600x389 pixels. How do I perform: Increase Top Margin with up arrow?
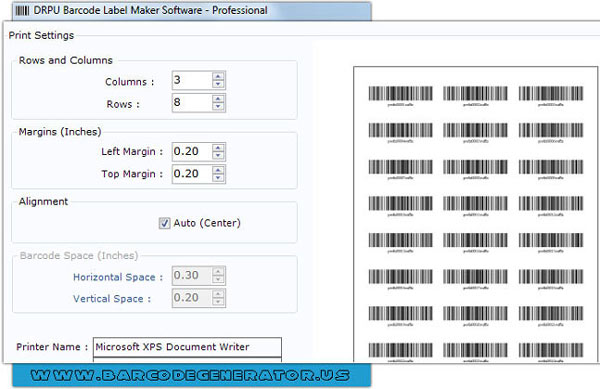click(218, 170)
